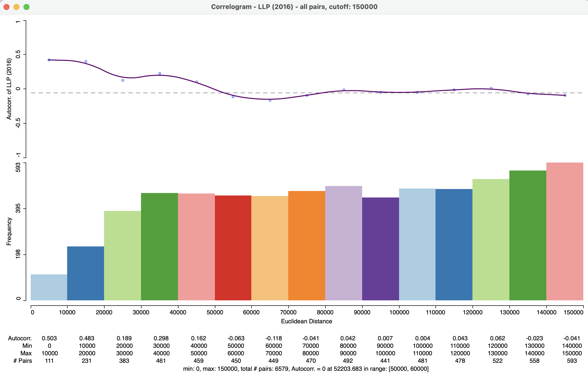Click the last correlogram point at distance 145000
The width and height of the screenshot is (588, 376).
(x=565, y=95)
